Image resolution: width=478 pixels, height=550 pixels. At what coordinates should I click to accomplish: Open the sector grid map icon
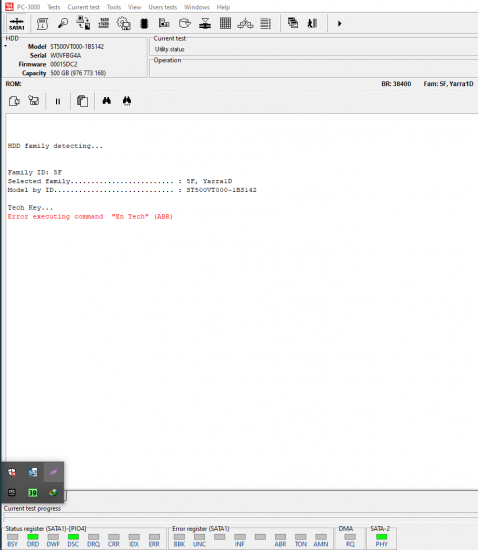tap(225, 24)
